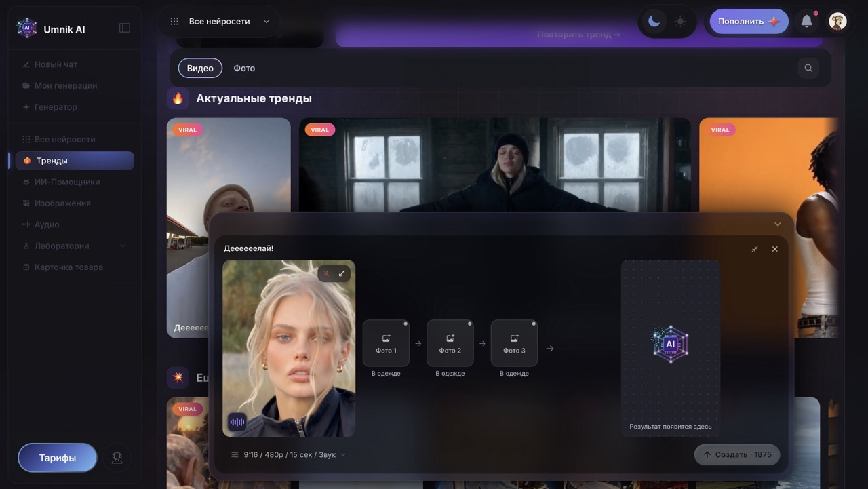Screen dimensions: 868x489
Task: Go to Генератор in sidebar
Action: click(75, 106)
